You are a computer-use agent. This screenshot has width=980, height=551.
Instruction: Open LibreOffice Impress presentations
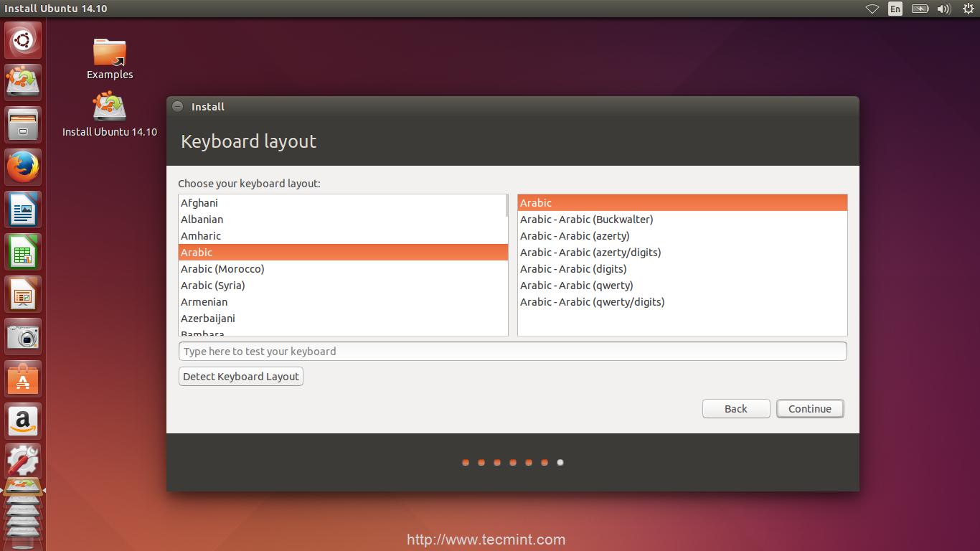(23, 294)
